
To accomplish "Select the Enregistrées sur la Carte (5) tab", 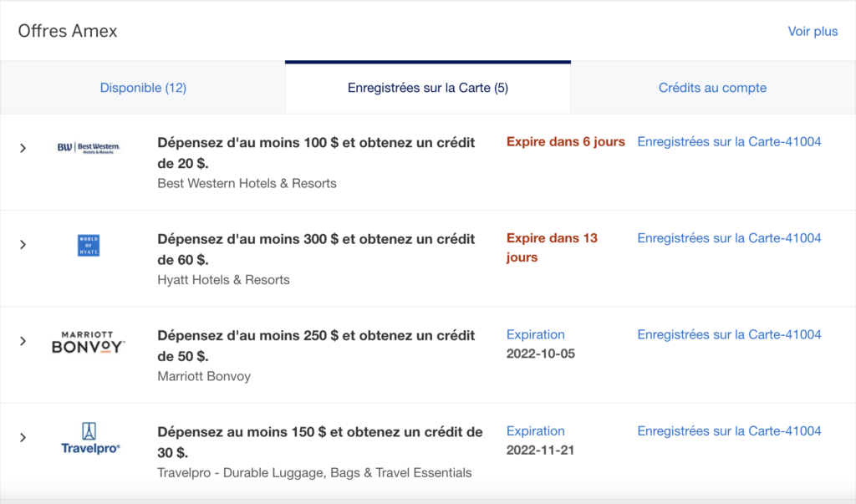I will coord(428,88).
